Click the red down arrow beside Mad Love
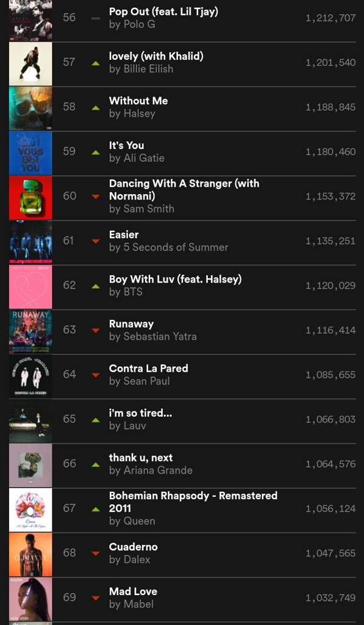The width and height of the screenshot is (364, 625). 95,598
